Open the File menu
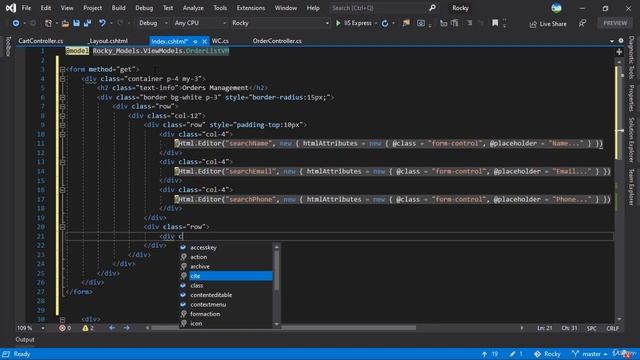This screenshot has width=640, height=360. (26, 8)
